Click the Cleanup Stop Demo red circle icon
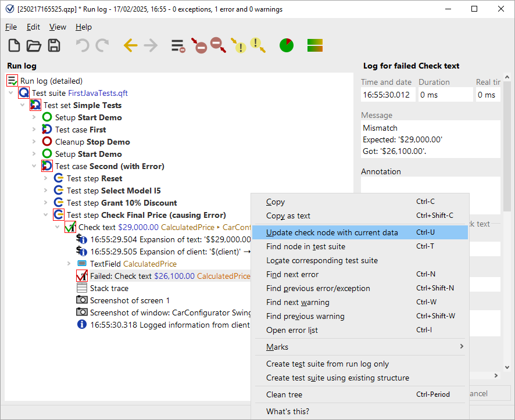The width and height of the screenshot is (515, 420). click(x=47, y=141)
